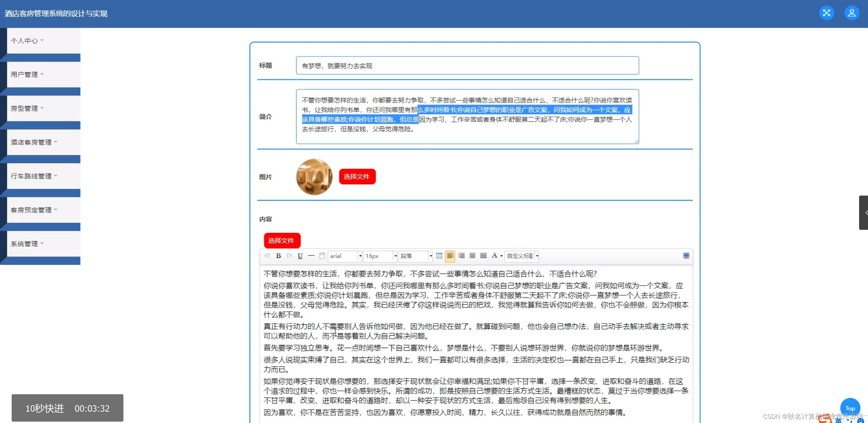Image resolution: width=868 pixels, height=423 pixels.
Task: Open font color picker A
Action: tap(494, 256)
